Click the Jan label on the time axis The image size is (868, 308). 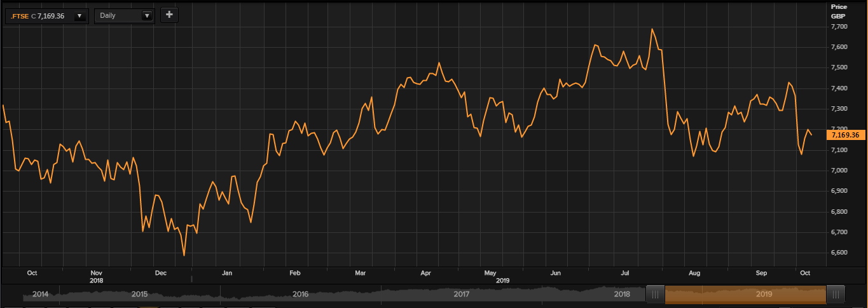[227, 273]
